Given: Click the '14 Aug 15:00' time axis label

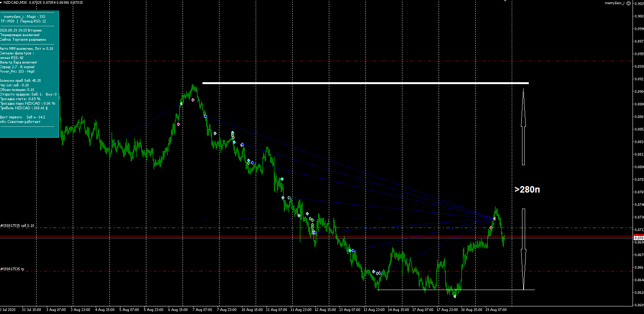Looking at the screenshot, I should [x=398, y=310].
